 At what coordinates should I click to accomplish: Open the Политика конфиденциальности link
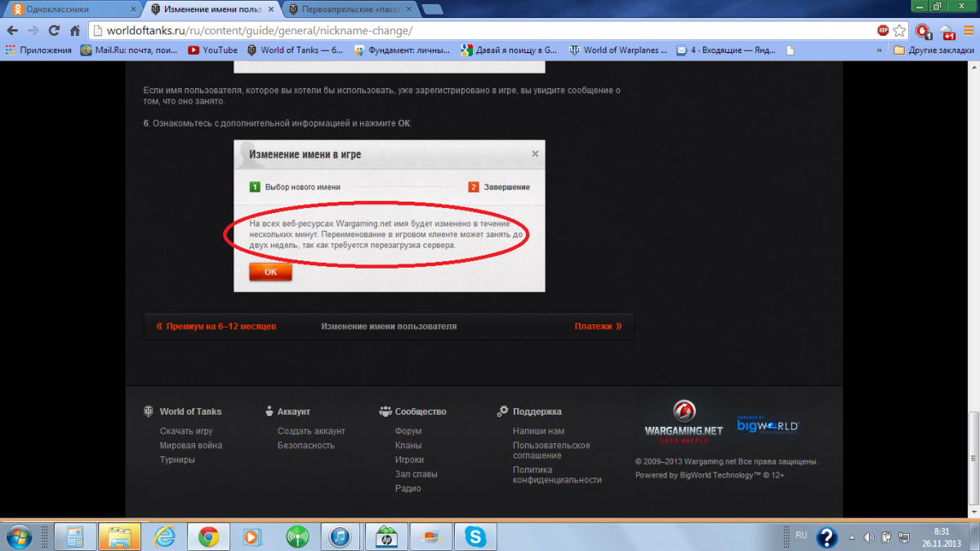tap(557, 475)
